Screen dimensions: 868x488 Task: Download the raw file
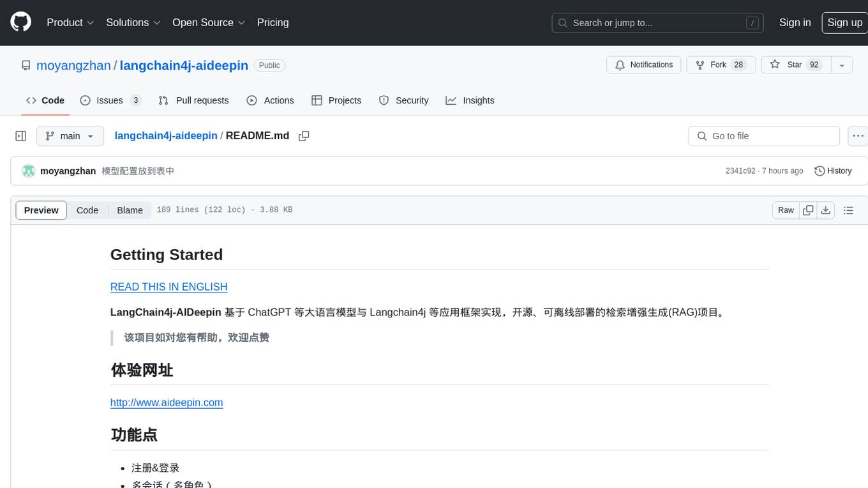pyautogui.click(x=826, y=210)
